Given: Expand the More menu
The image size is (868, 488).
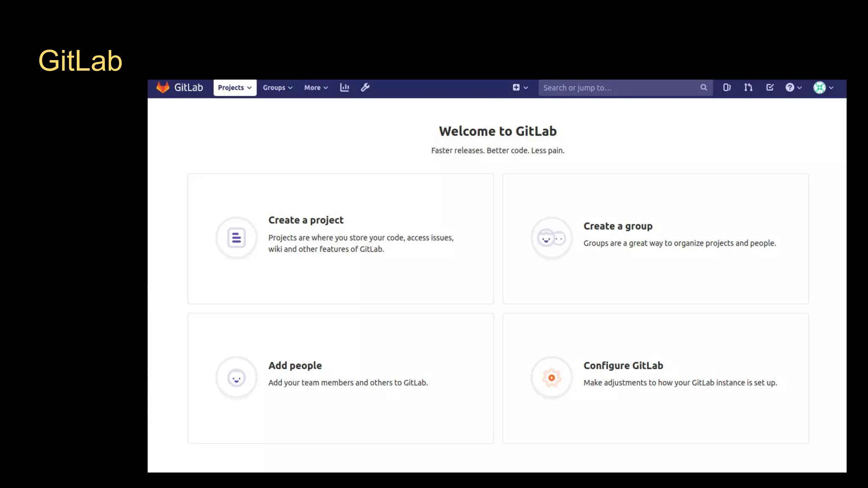Looking at the screenshot, I should click(x=316, y=88).
